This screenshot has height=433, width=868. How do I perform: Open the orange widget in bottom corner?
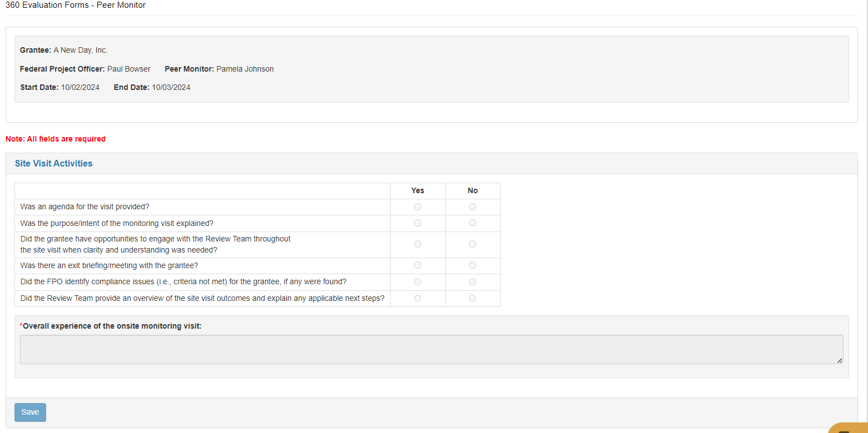[x=849, y=429]
